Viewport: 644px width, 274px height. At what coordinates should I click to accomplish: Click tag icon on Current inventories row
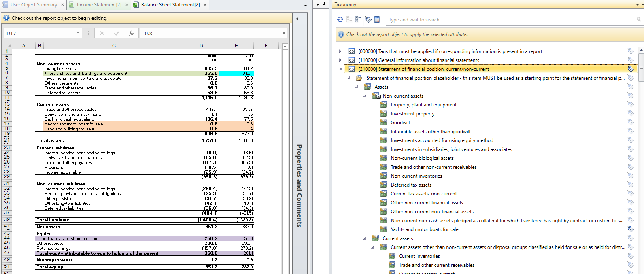point(631,256)
